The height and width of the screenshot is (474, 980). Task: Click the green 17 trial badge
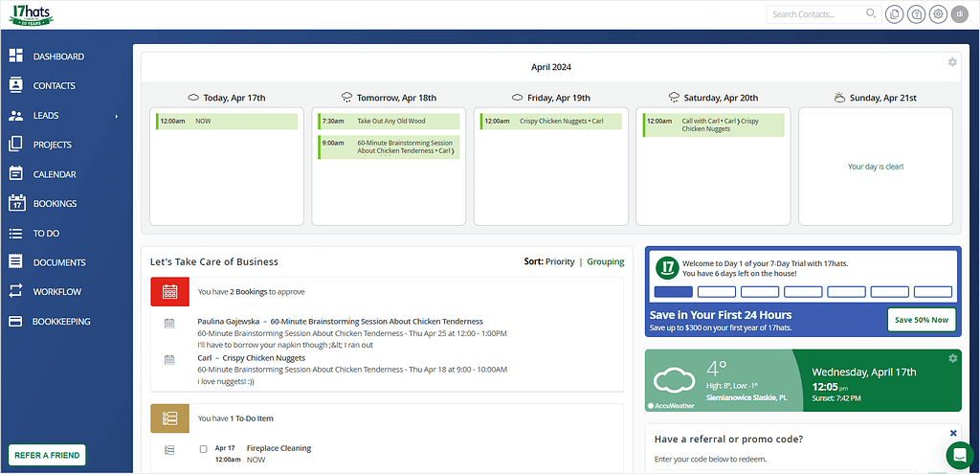coord(667,267)
